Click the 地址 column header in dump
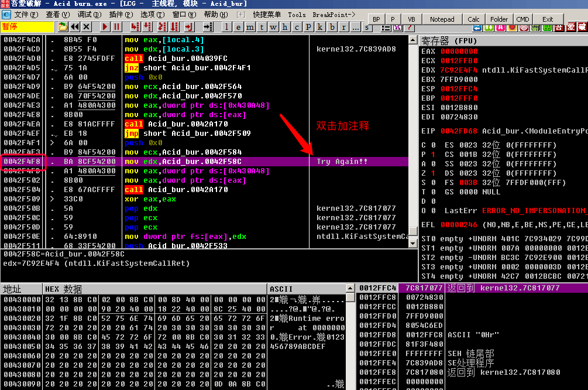The image size is (588, 390). pyautogui.click(x=22, y=289)
